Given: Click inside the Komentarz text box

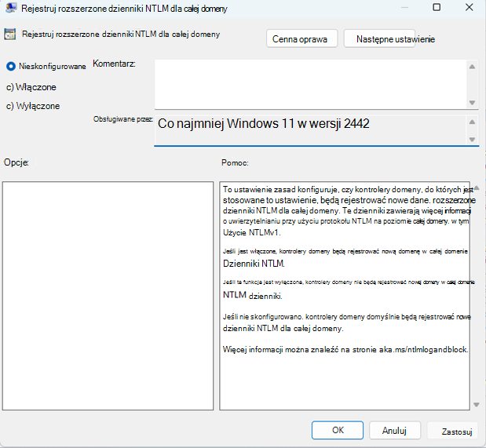Looking at the screenshot, I should (311, 84).
